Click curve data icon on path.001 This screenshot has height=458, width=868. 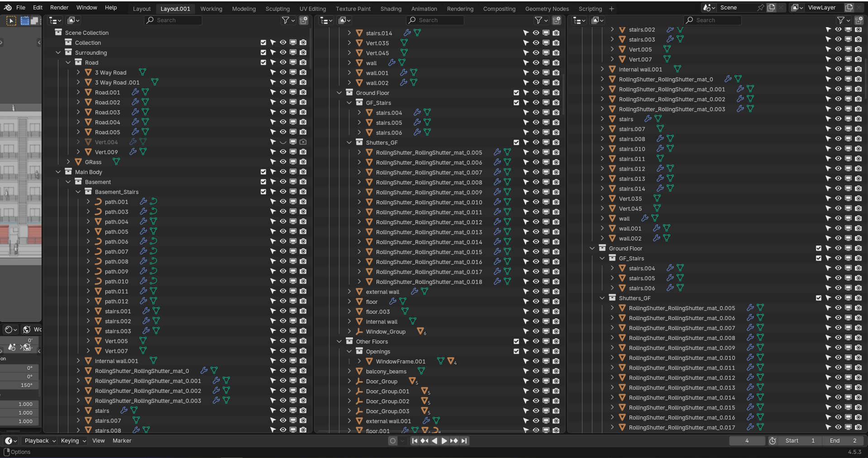click(x=153, y=202)
